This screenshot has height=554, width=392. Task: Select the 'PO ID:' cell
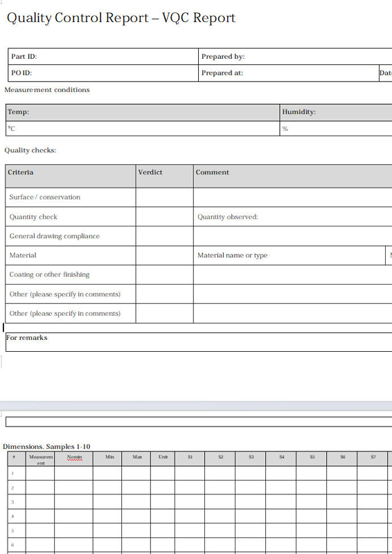click(103, 73)
